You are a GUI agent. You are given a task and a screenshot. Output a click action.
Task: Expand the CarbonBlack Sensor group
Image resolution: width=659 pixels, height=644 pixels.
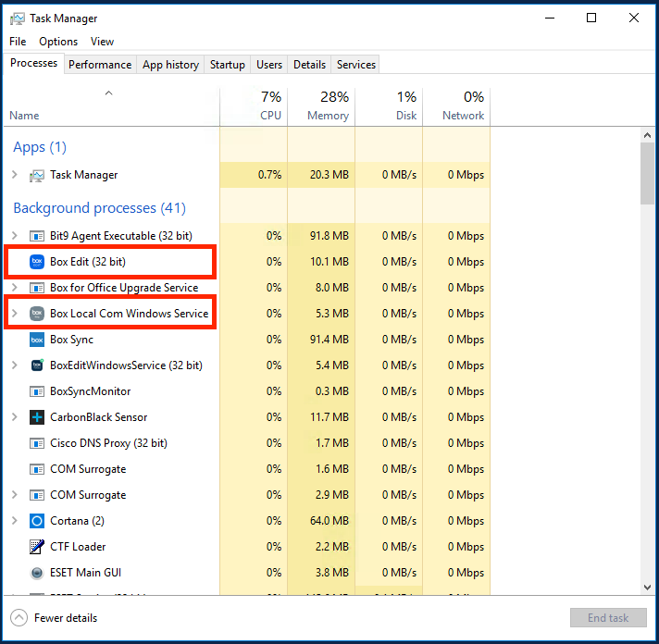15,417
